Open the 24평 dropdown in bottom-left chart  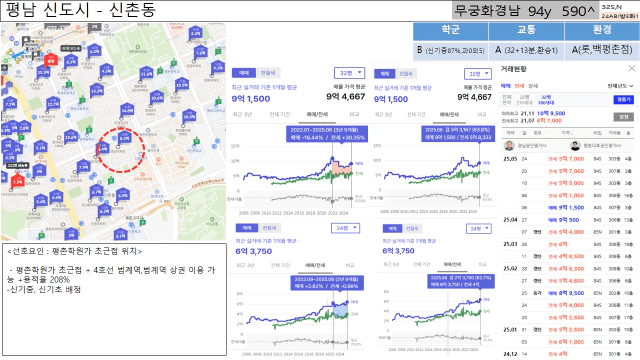point(345,228)
